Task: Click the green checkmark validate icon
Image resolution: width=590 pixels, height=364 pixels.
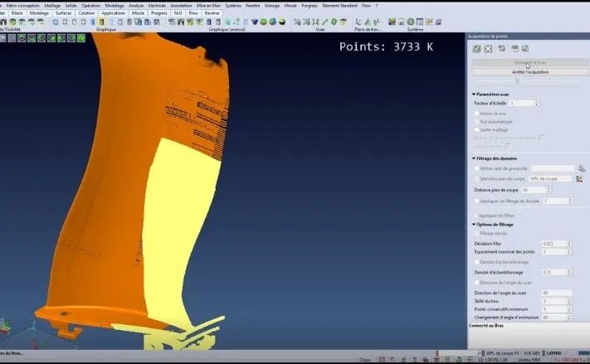Action: tap(477, 49)
